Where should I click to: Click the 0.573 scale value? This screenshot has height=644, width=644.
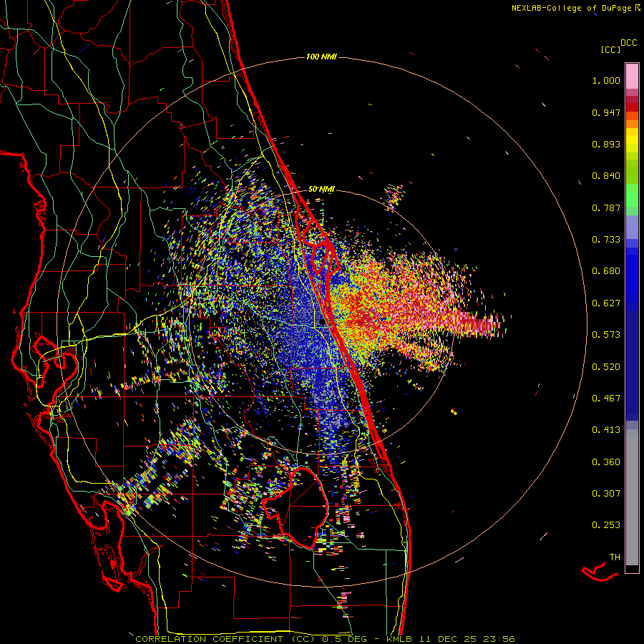coord(606,335)
